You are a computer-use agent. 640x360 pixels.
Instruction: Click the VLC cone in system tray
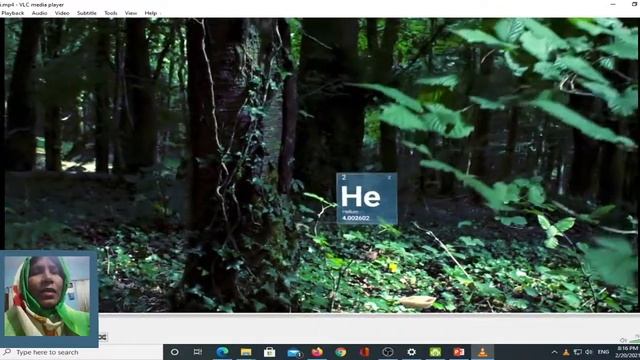point(566,352)
